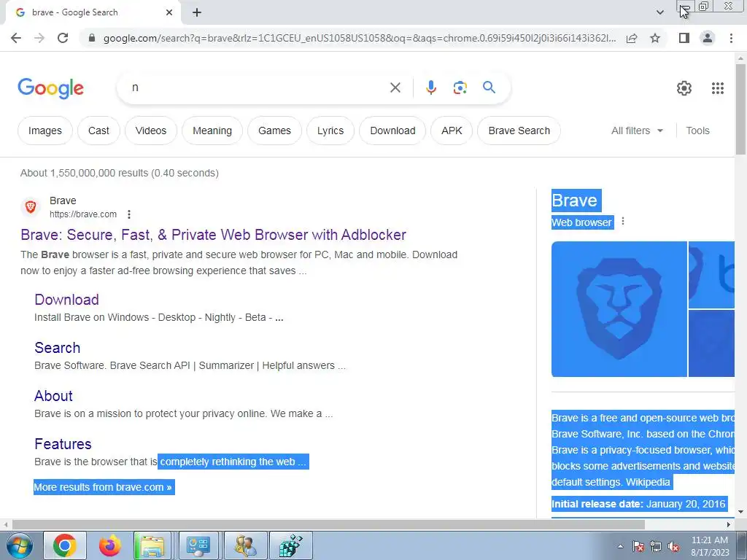Open the Google apps grid icon
The width and height of the screenshot is (747, 560).
718,88
